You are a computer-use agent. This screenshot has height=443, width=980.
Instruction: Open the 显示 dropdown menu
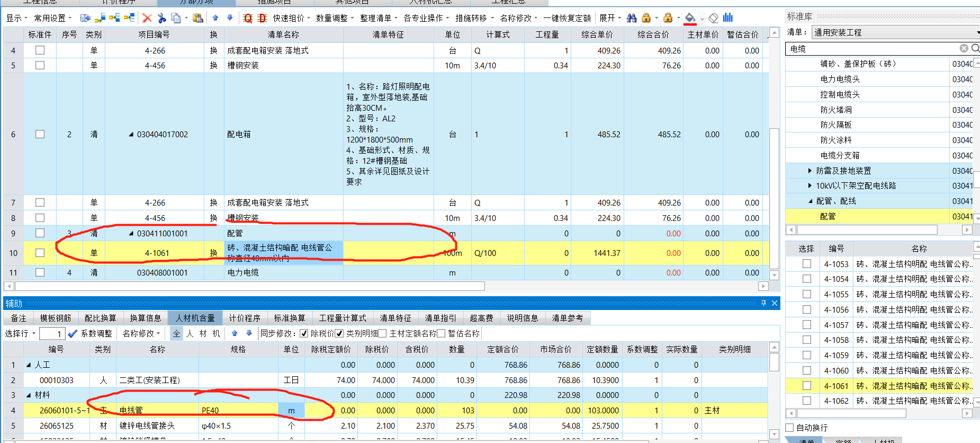16,18
